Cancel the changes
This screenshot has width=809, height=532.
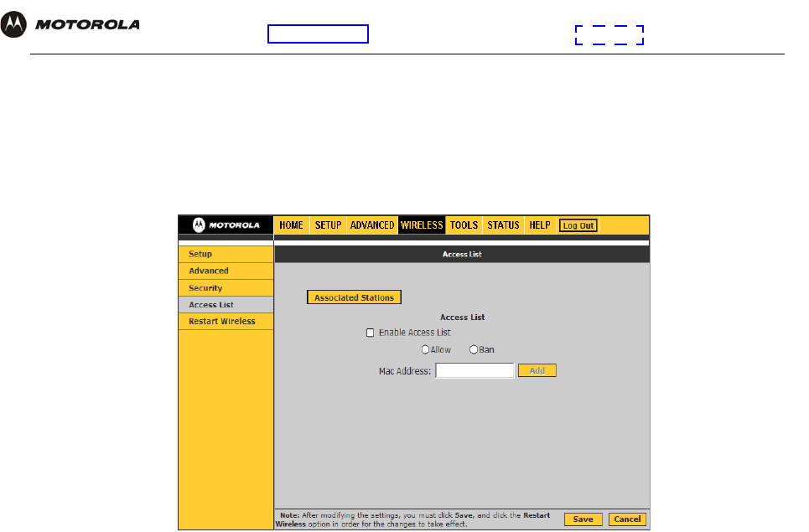point(627,519)
